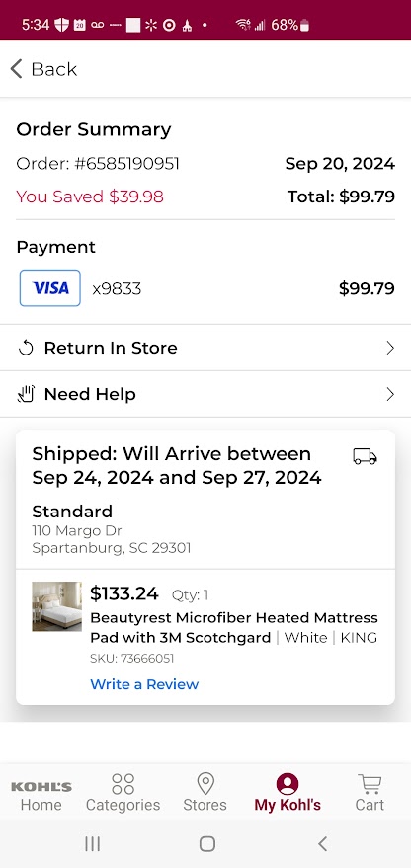The image size is (411, 868).
Task: Tap Android home button
Action: pyautogui.click(x=207, y=843)
